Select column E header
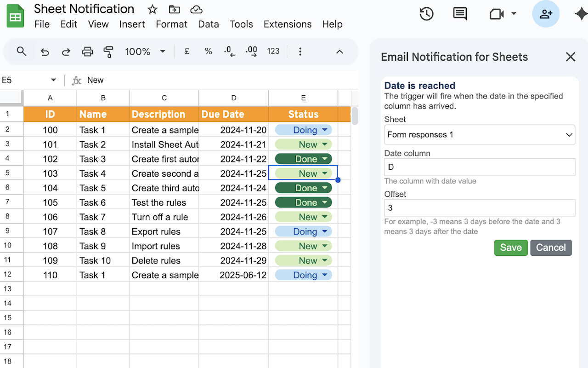The image size is (588, 368). click(303, 98)
